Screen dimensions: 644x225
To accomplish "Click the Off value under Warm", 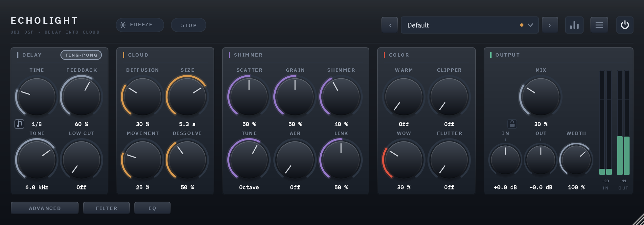I will click(403, 124).
